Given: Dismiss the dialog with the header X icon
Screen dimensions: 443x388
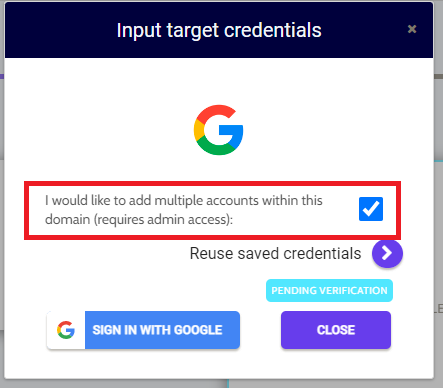Looking at the screenshot, I should [x=412, y=29].
